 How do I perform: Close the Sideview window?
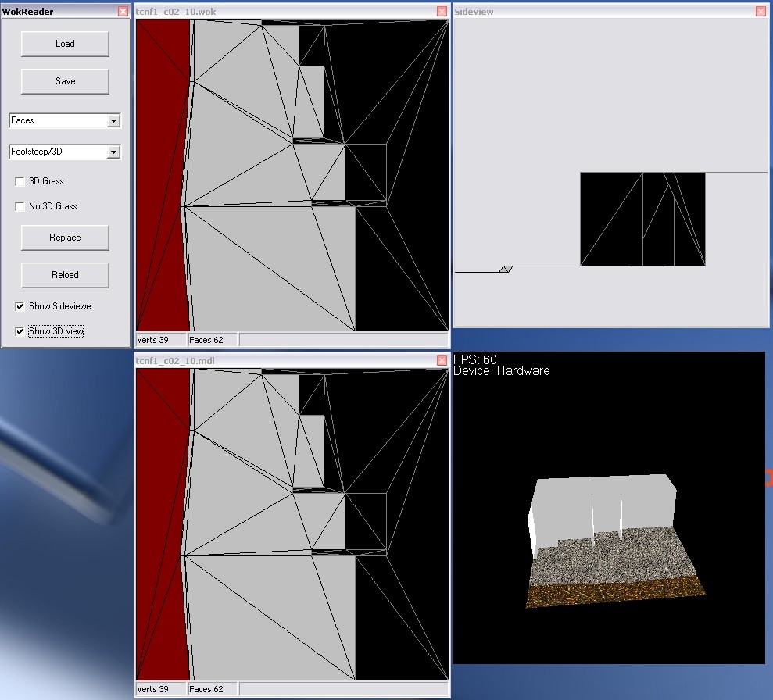point(760,12)
